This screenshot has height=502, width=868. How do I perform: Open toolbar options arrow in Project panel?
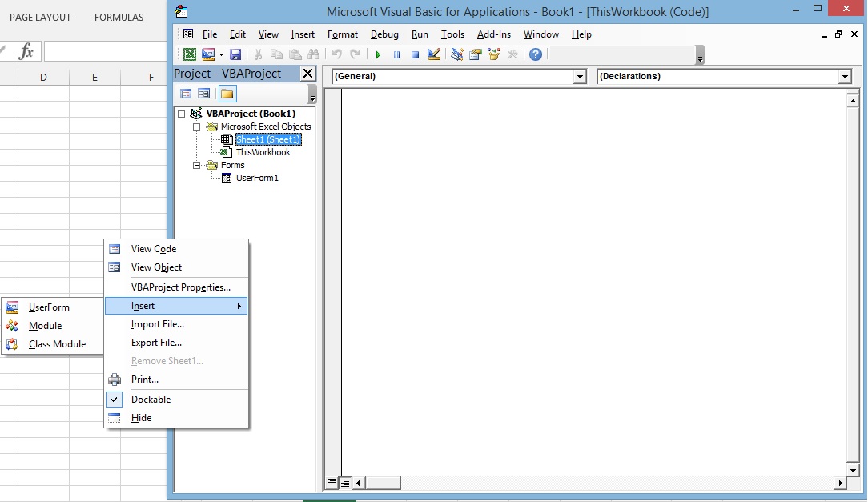312,94
